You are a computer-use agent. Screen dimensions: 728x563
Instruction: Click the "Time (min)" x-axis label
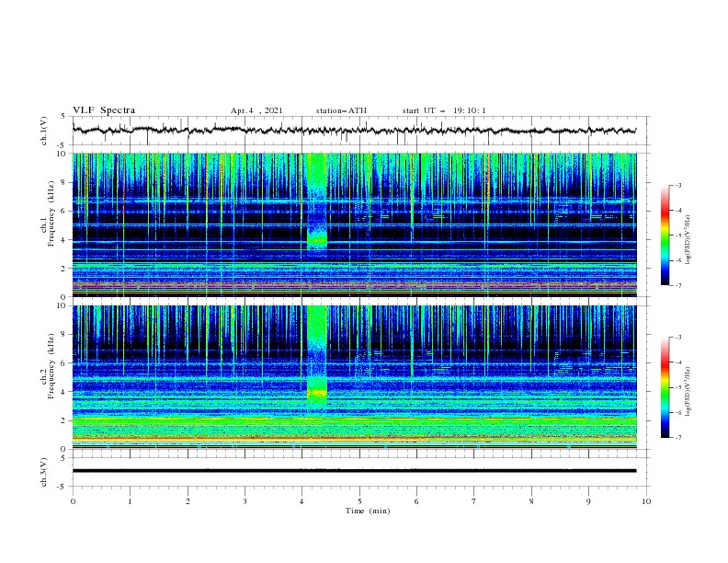pos(368,511)
